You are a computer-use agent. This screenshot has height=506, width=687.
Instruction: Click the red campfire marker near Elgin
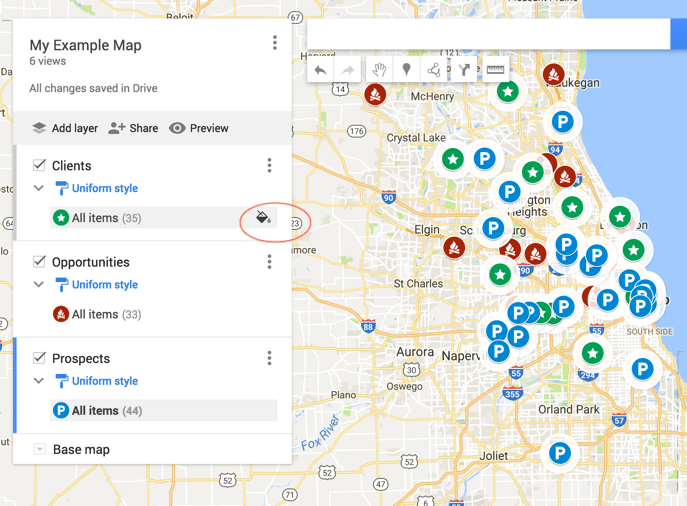[x=454, y=248]
